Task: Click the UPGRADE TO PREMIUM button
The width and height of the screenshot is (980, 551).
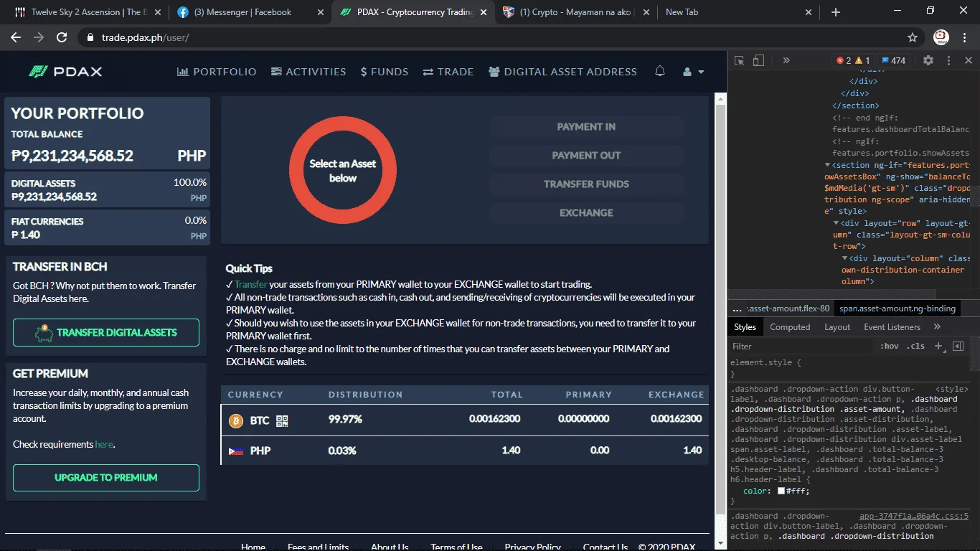Action: click(106, 478)
